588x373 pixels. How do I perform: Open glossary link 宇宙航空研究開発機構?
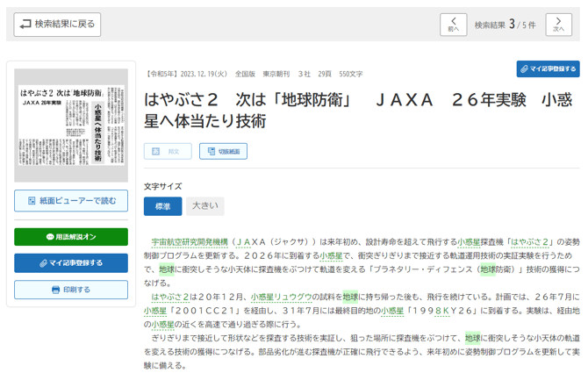coord(190,242)
